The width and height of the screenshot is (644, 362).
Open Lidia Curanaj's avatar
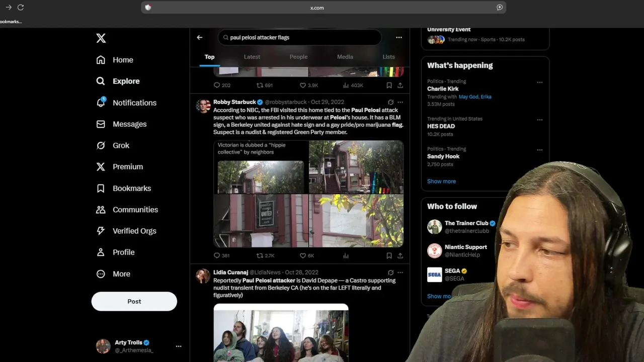click(x=203, y=276)
